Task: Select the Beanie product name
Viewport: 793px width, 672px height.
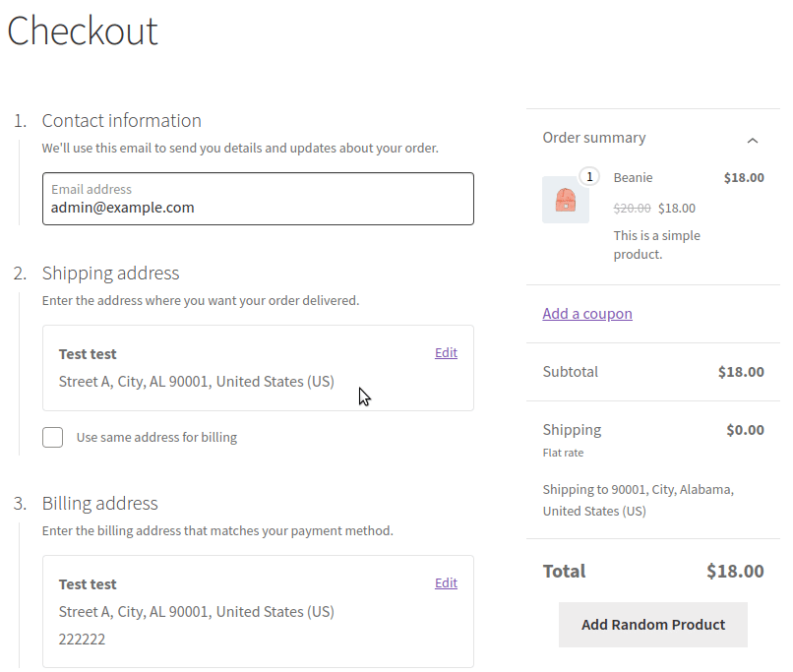Action: tap(633, 178)
